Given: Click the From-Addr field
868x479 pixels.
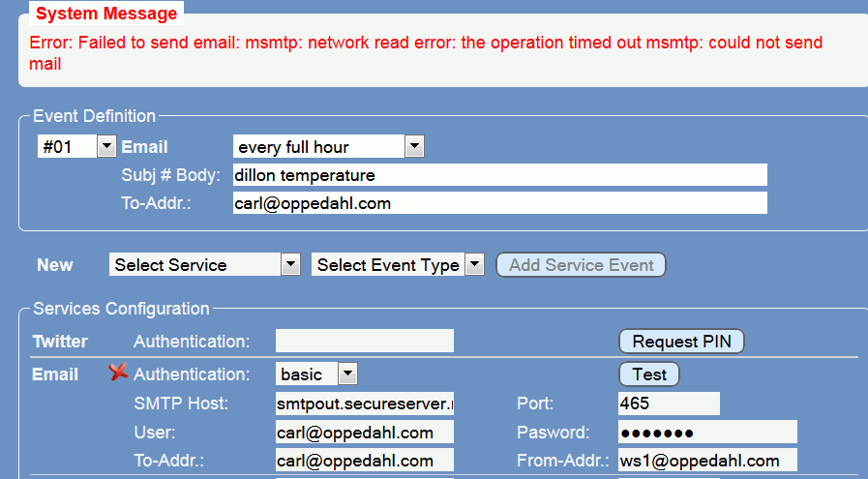Looking at the screenshot, I should pyautogui.click(x=706, y=461).
